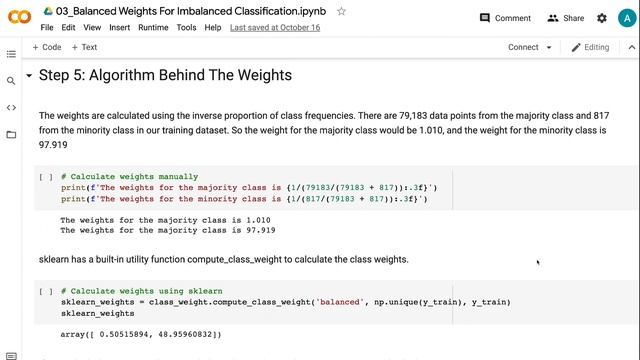Click the Connect button
This screenshot has height=360, width=640.
pyautogui.click(x=523, y=47)
